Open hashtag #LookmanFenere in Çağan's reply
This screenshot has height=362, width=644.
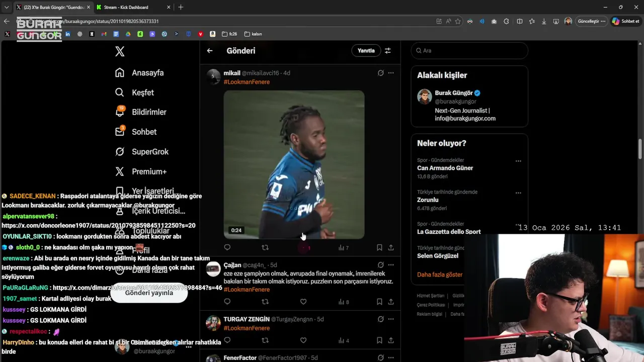pos(247,290)
